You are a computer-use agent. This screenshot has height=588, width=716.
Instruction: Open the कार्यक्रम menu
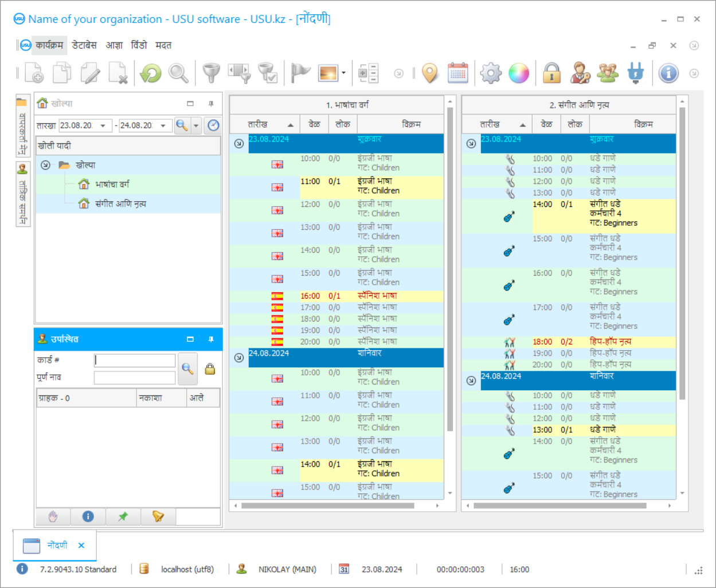tap(49, 45)
